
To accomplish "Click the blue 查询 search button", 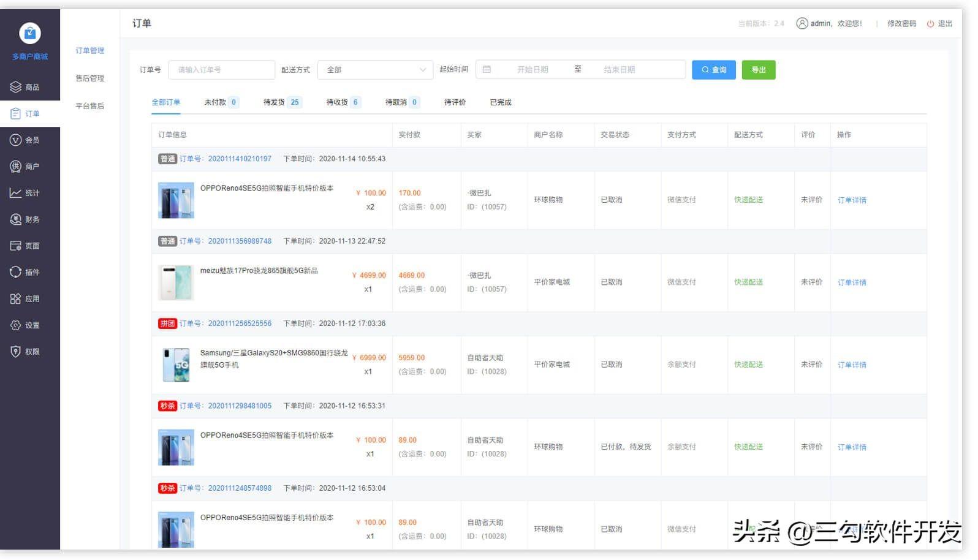I will (x=714, y=70).
